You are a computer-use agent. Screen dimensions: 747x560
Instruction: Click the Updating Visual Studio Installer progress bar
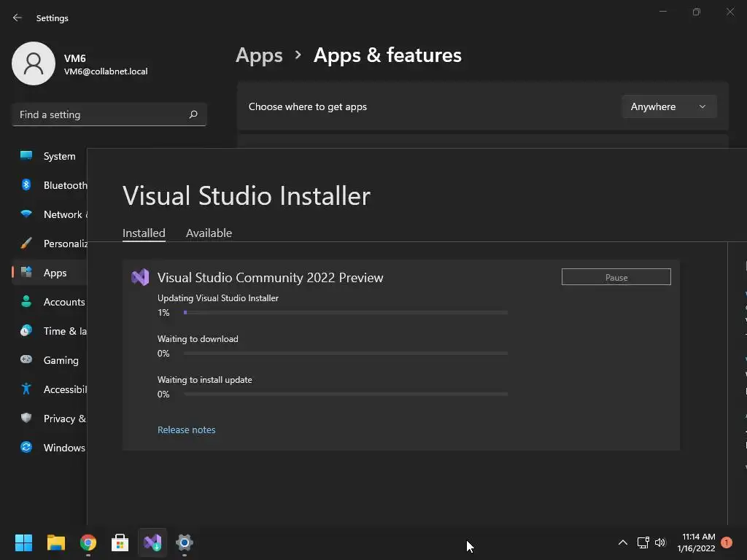pos(346,312)
